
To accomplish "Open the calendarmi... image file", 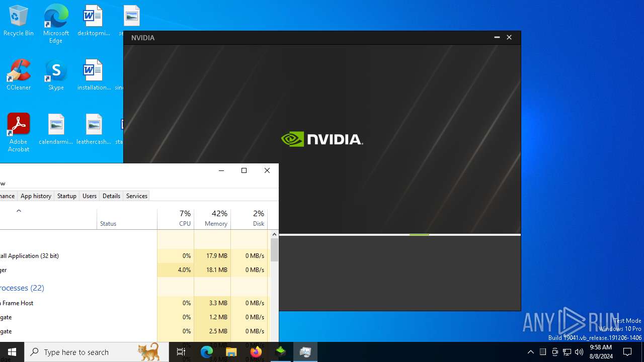I will tap(56, 129).
